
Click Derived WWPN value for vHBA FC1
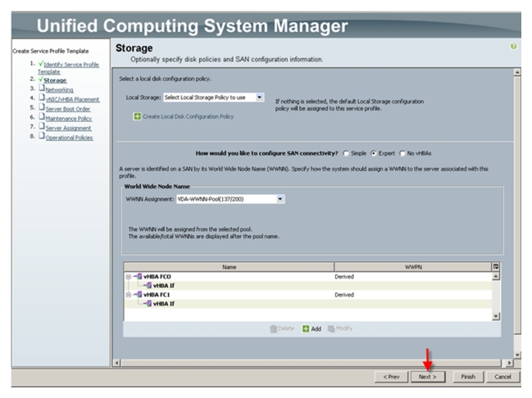click(344, 295)
